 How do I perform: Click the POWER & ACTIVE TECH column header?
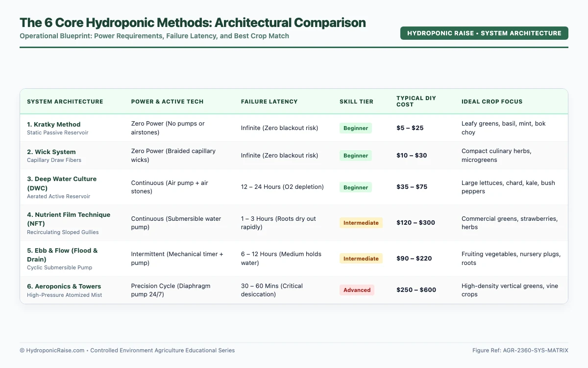[167, 102]
